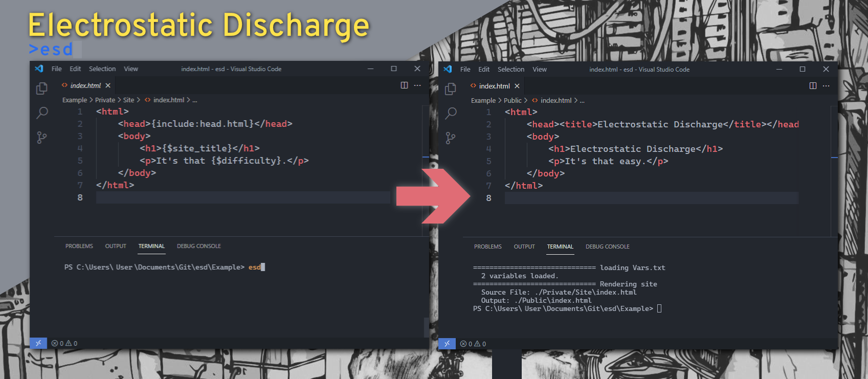Click 'Output: ./Public\index.html' terminal line
The height and width of the screenshot is (379, 868).
click(536, 300)
